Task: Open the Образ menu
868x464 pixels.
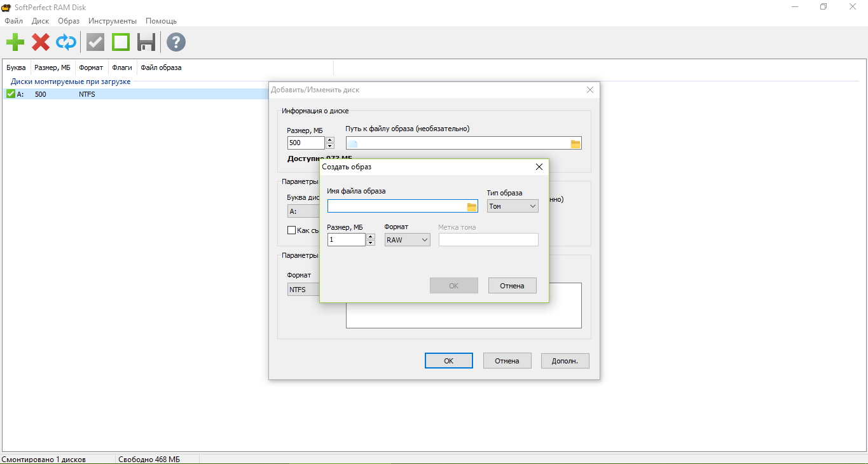Action: click(69, 21)
